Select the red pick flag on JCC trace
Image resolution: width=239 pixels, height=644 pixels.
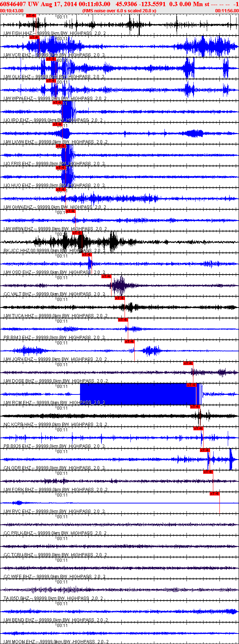point(77,233)
